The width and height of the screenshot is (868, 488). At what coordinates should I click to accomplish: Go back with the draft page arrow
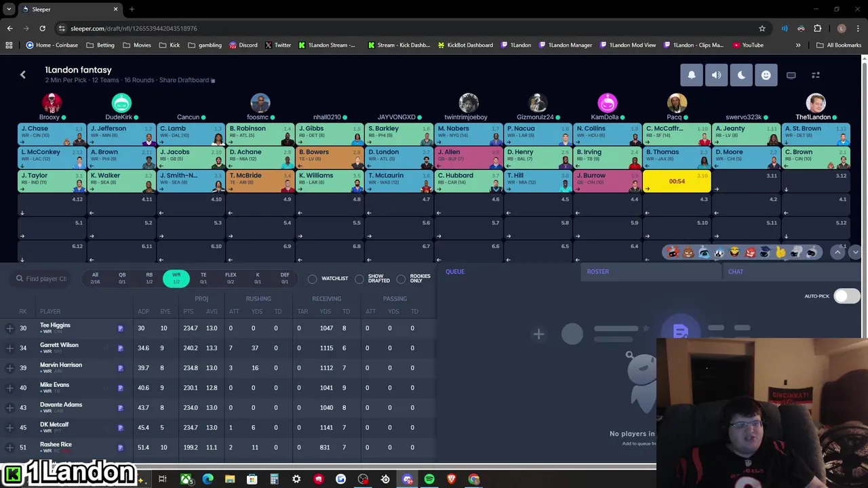(22, 75)
